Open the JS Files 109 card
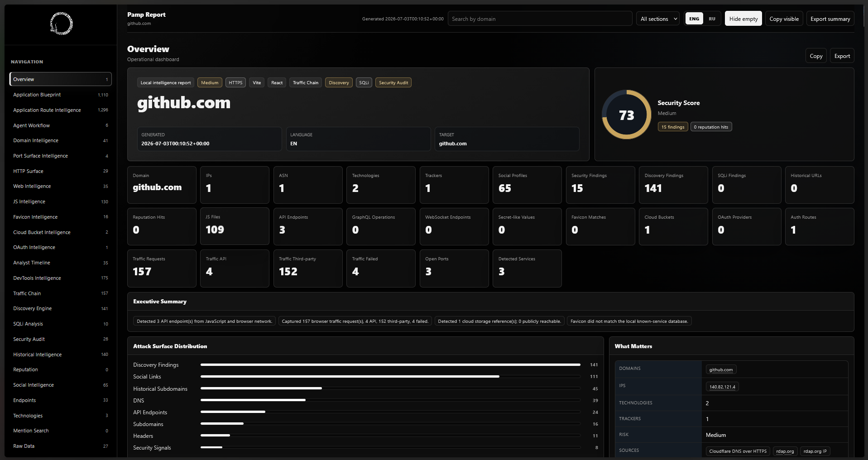Screen dimensions: 868x460 235,226
